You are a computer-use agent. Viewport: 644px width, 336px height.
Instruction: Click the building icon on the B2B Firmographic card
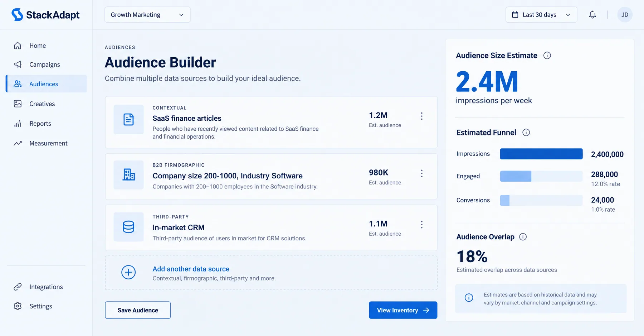pos(128,175)
